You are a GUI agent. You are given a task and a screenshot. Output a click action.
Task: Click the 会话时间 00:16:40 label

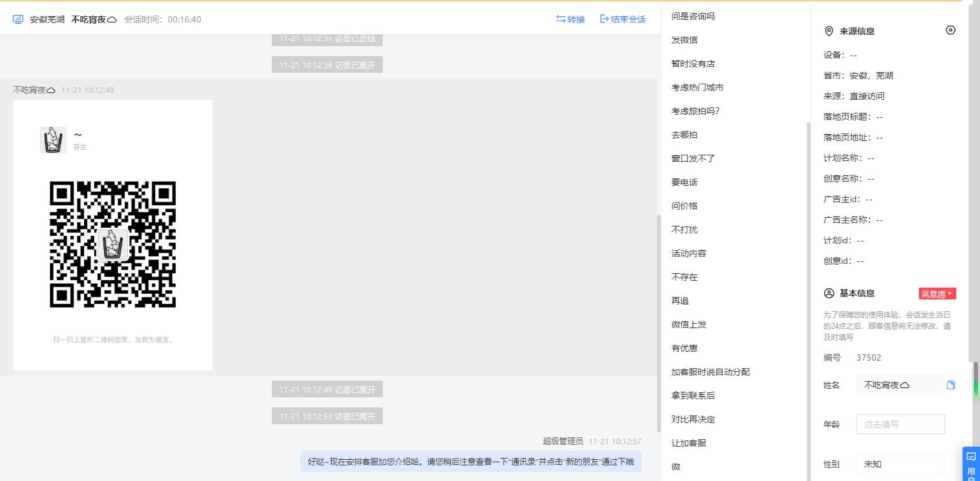[163, 19]
